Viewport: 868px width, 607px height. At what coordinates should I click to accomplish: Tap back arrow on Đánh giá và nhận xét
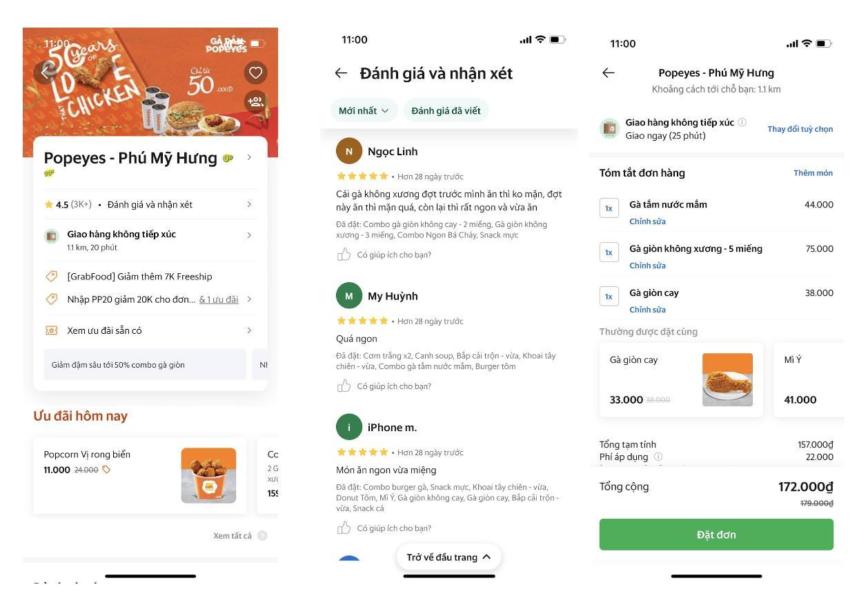[x=341, y=73]
